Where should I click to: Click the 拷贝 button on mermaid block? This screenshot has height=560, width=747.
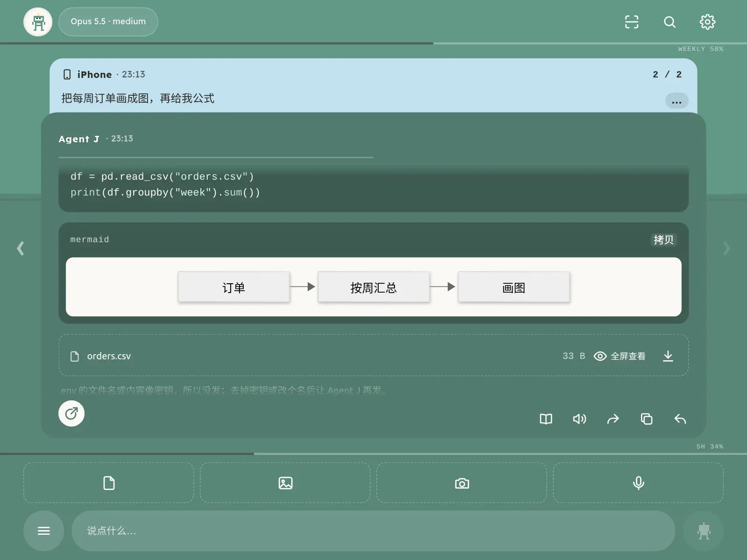(663, 240)
